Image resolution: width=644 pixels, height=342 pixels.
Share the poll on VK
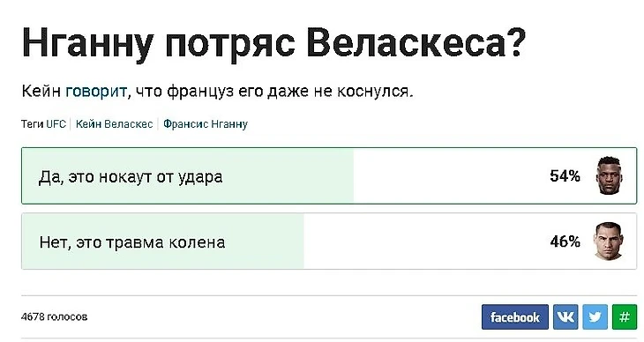[x=565, y=317]
